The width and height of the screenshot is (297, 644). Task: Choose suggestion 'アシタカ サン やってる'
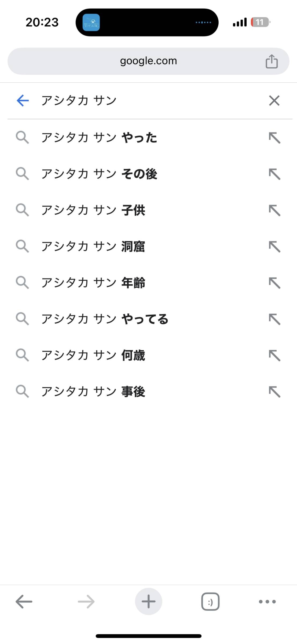(105, 319)
